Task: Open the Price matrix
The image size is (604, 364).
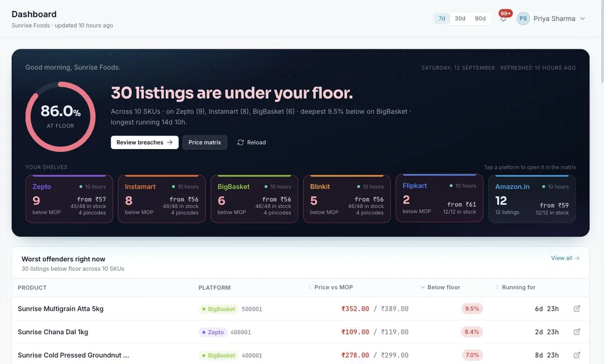Action: click(205, 142)
